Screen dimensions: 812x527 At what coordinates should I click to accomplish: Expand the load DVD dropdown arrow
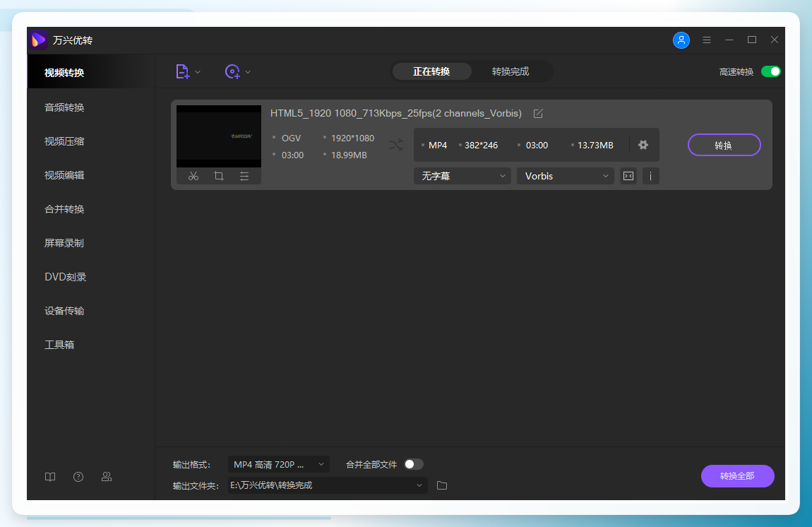(x=248, y=72)
